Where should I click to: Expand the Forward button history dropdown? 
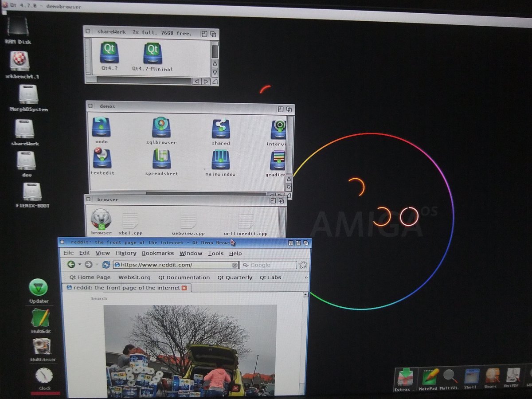(x=97, y=265)
